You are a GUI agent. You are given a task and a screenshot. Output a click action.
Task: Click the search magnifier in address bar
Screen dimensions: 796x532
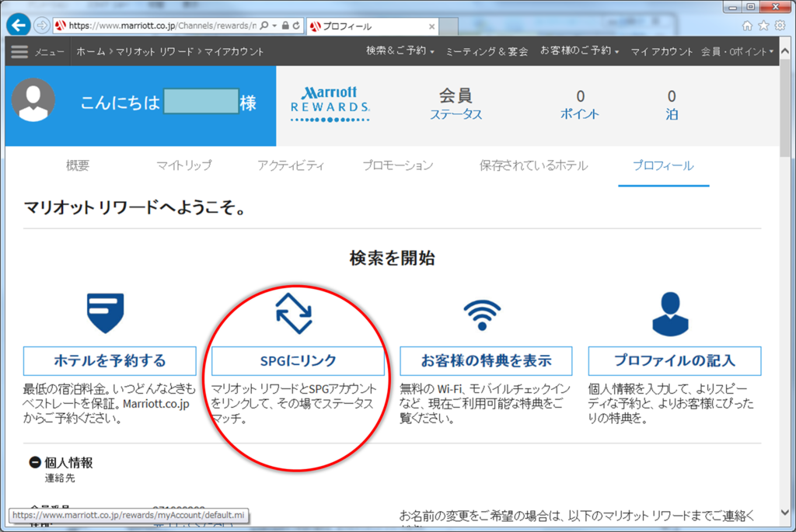264,26
